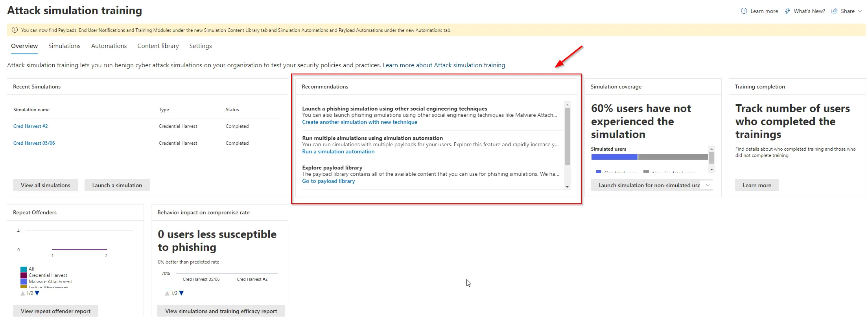
Task: Follow the Learn more about Attack simulation training link
Action: pos(444,65)
